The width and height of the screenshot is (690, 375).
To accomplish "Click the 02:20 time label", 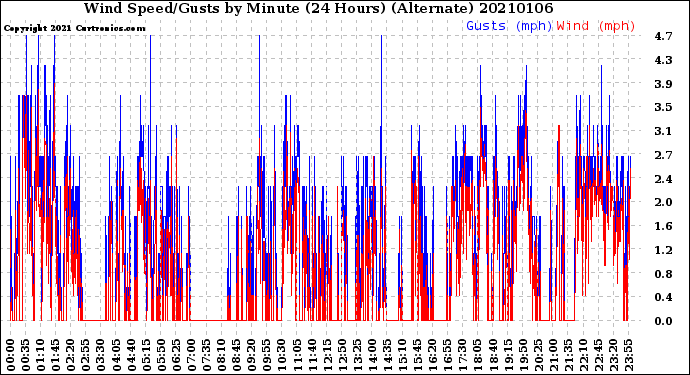I will pyautogui.click(x=71, y=355).
